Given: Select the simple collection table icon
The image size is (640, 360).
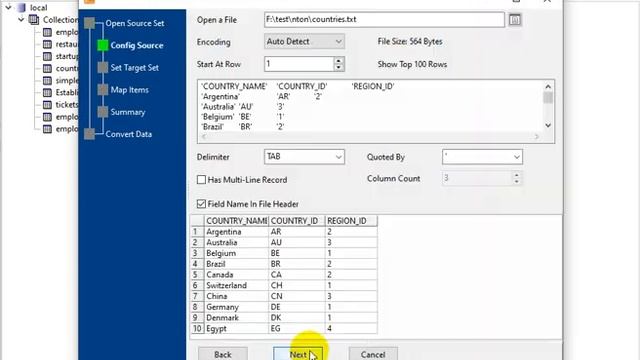Looking at the screenshot, I should tap(47, 80).
